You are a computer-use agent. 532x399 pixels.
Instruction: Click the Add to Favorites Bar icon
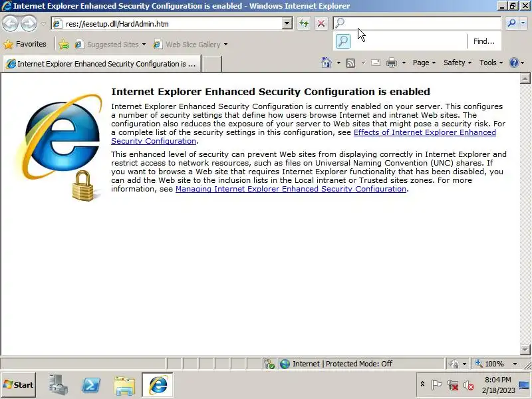pos(63,45)
